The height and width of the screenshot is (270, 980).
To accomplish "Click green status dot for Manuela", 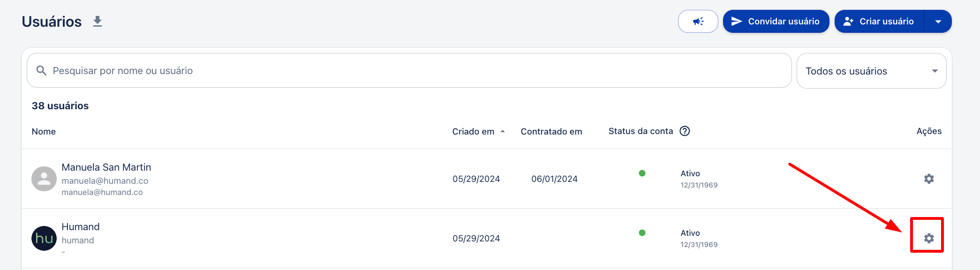I will tap(642, 173).
